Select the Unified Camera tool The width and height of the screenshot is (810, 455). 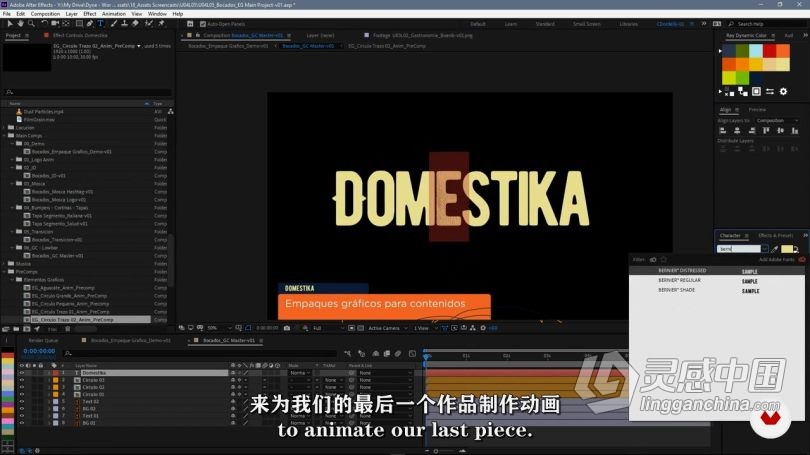(55, 24)
